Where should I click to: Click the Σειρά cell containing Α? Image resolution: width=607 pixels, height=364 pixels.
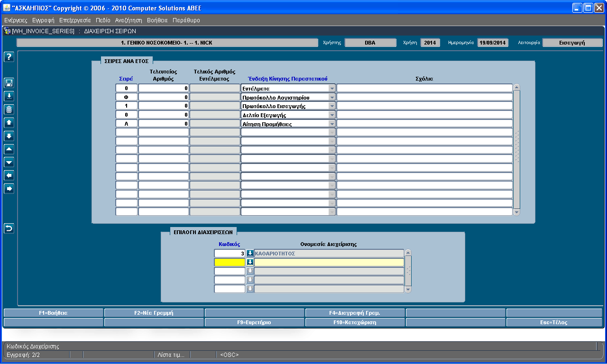point(127,124)
